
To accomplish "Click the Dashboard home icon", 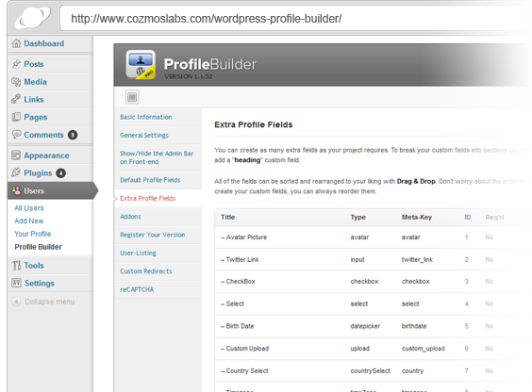I will coord(16,43).
